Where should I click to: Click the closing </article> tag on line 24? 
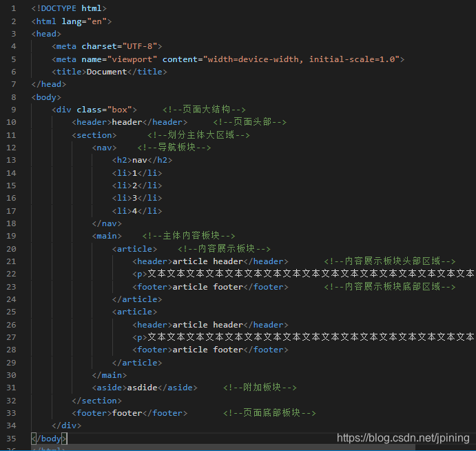tap(137, 299)
